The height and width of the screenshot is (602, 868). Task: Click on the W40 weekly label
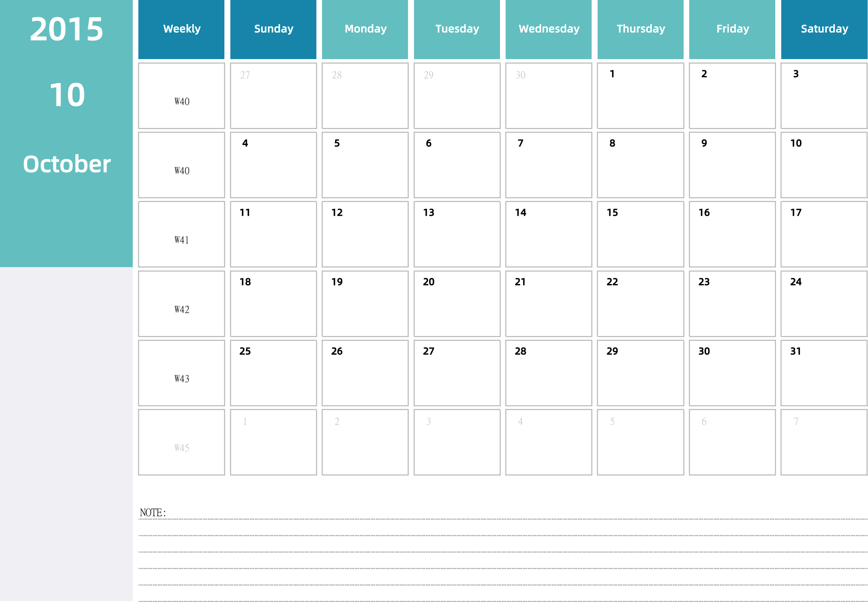pyautogui.click(x=183, y=101)
